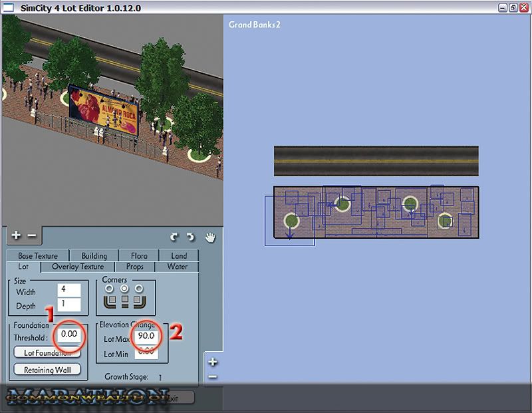Zoom in the 3D preview with plus icon

[x=16, y=235]
